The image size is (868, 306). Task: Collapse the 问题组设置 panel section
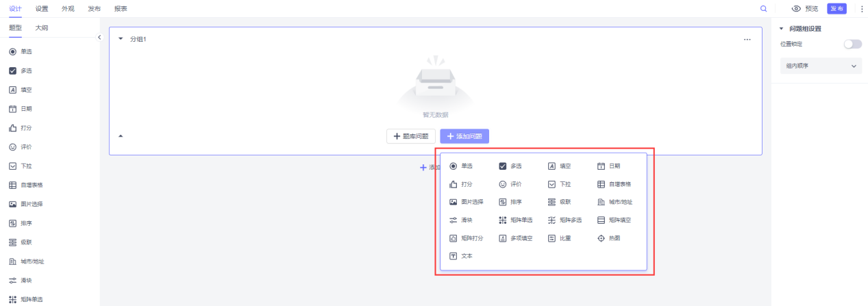click(x=781, y=29)
